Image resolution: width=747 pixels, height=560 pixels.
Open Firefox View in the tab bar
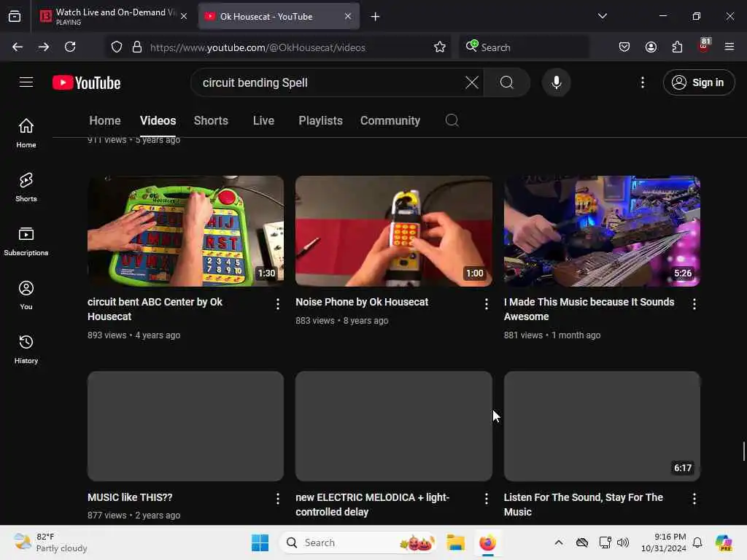(15, 16)
